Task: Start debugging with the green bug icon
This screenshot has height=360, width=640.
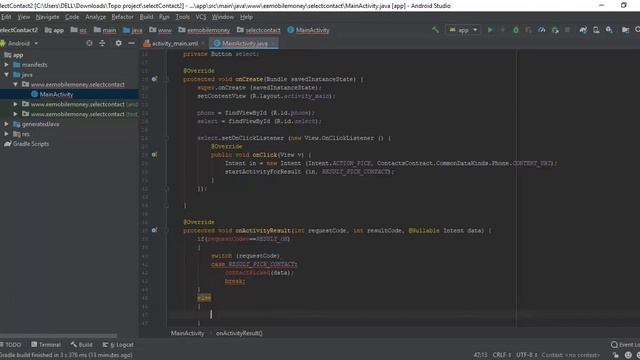Action: coord(516,30)
